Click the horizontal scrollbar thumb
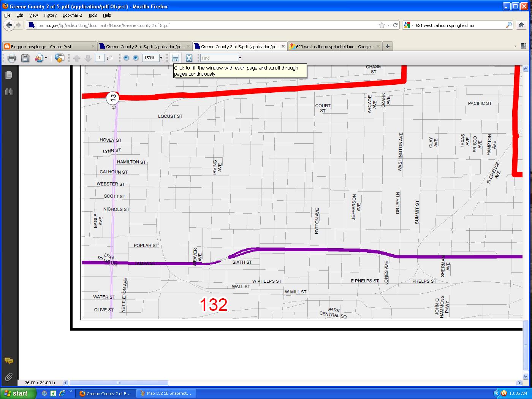The image size is (532, 399). tap(119, 383)
